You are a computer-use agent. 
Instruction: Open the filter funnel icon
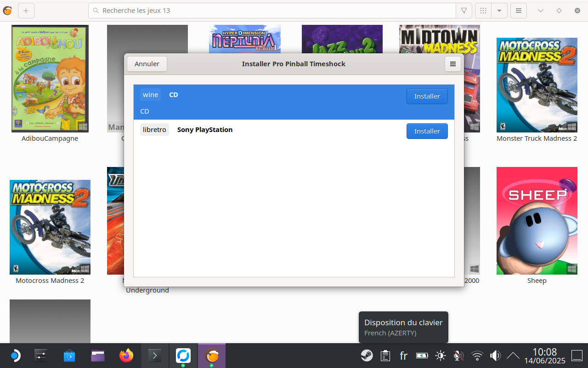tap(464, 10)
